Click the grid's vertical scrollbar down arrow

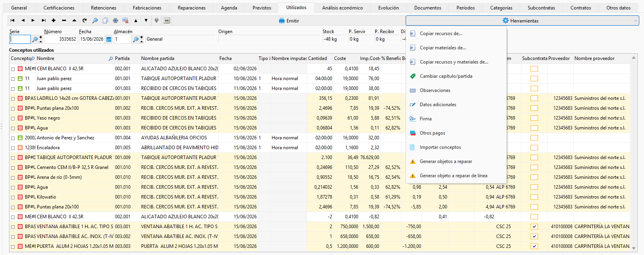634,248
